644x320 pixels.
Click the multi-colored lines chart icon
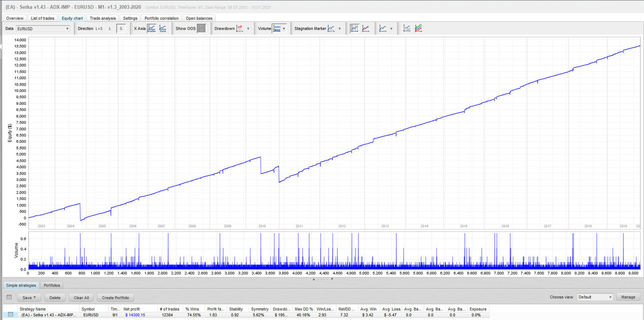[418, 28]
